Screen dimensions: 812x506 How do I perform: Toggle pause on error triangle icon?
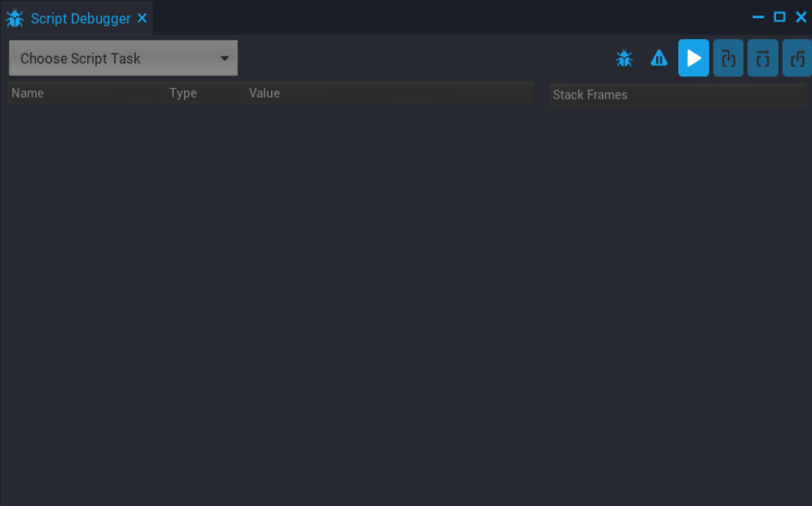click(658, 58)
